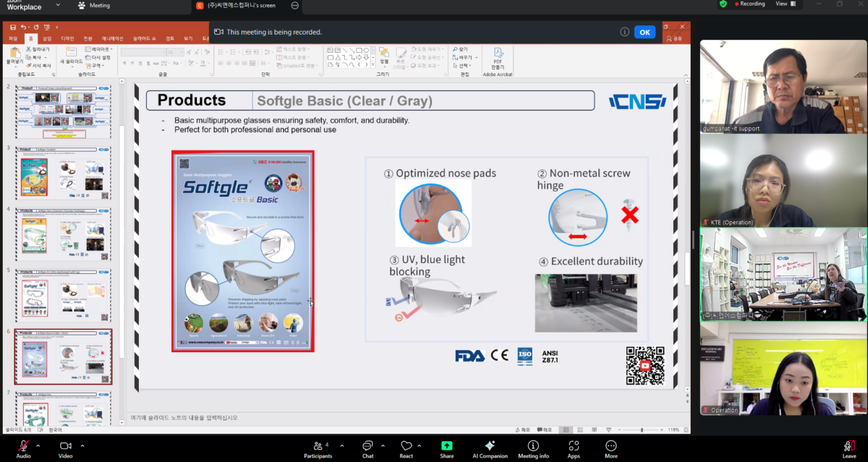The image size is (868, 462).
Task: Toggle the Audio microphone mute
Action: click(23, 446)
